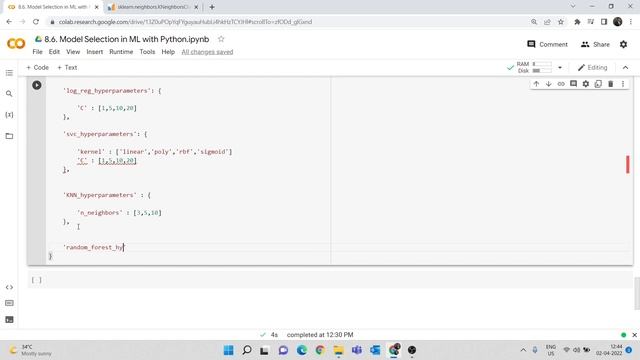
Task: Show hidden system tray icons
Action: (523, 350)
